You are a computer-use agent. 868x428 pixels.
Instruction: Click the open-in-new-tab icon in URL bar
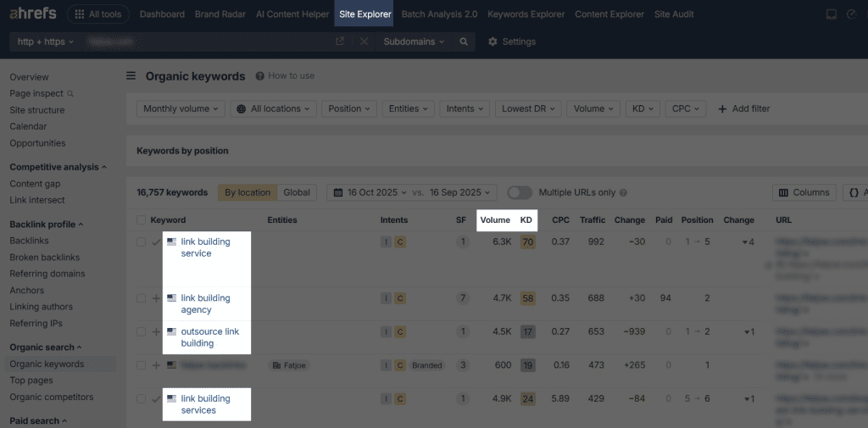[x=340, y=41]
